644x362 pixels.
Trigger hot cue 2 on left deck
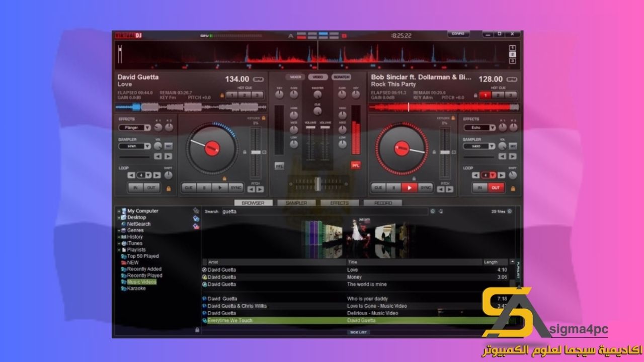coord(245,96)
